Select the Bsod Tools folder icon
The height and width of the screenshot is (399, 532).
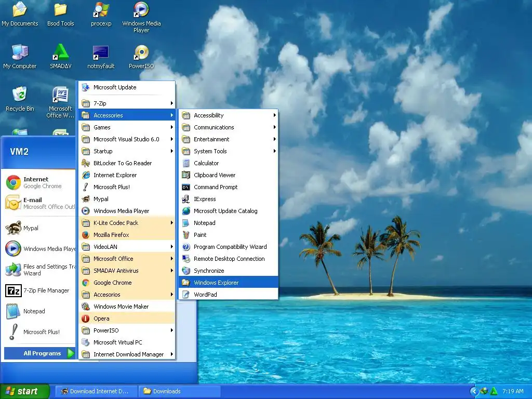point(60,14)
